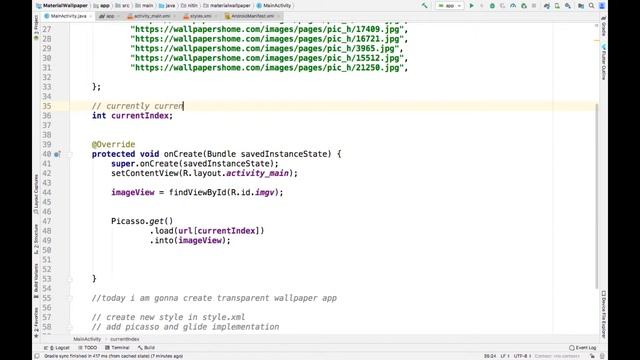Place cursor on 'int currentIndex;' line 36
This screenshot has width=640, height=360.
coord(132,116)
